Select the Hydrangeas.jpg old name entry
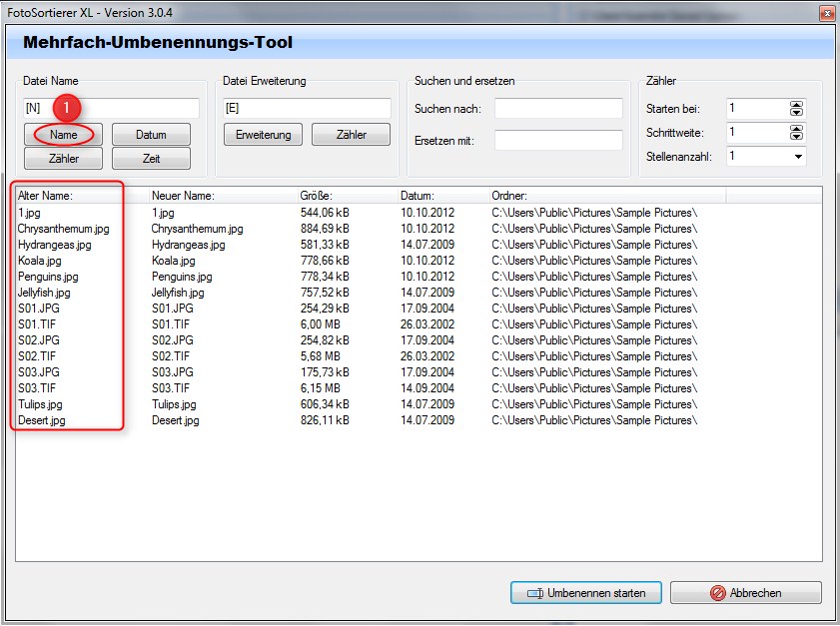 [x=55, y=245]
